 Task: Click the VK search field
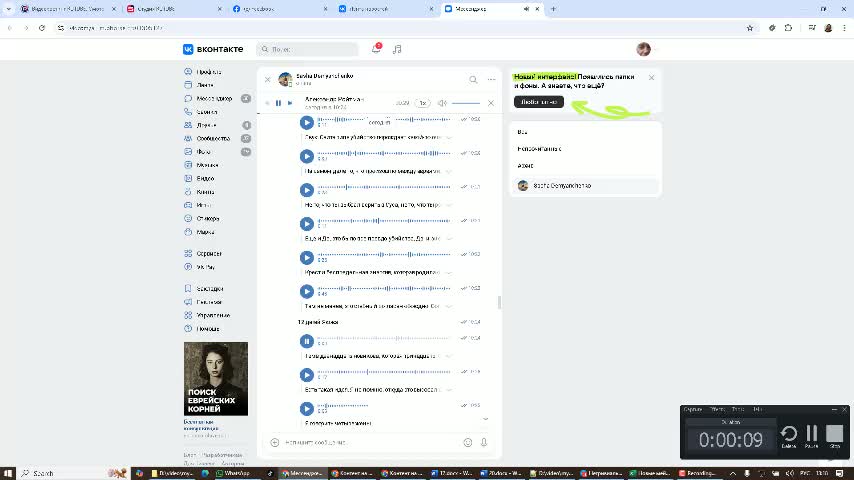[x=308, y=49]
